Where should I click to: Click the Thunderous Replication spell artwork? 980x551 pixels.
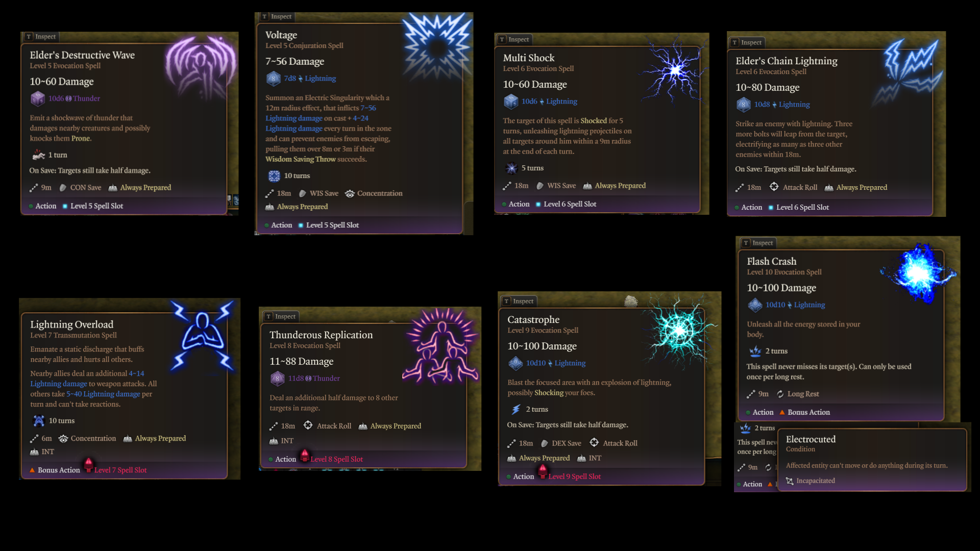point(441,346)
